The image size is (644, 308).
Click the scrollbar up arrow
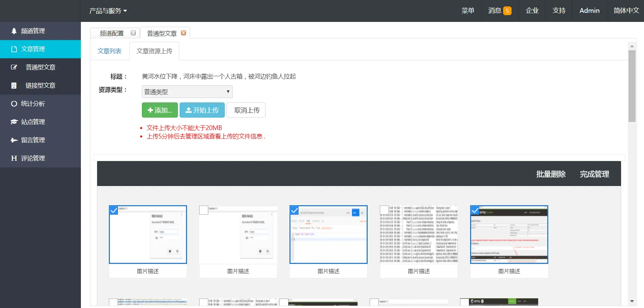click(632, 46)
